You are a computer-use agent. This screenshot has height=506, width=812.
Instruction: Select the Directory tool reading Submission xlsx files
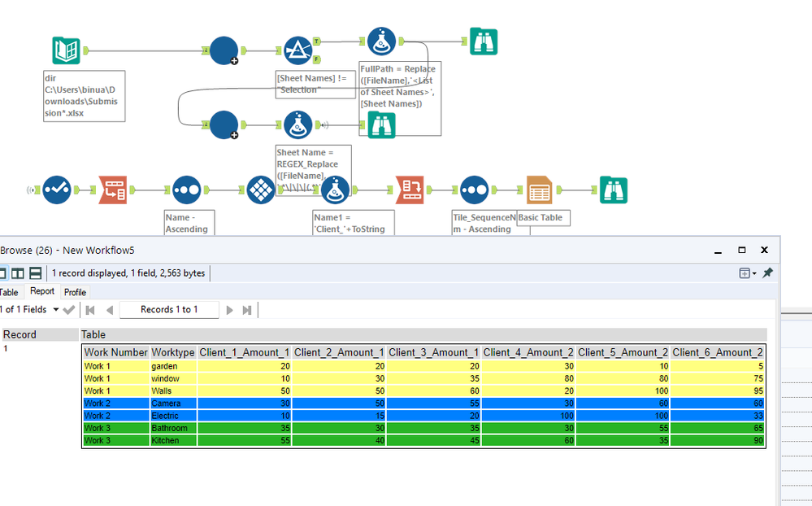[x=67, y=50]
